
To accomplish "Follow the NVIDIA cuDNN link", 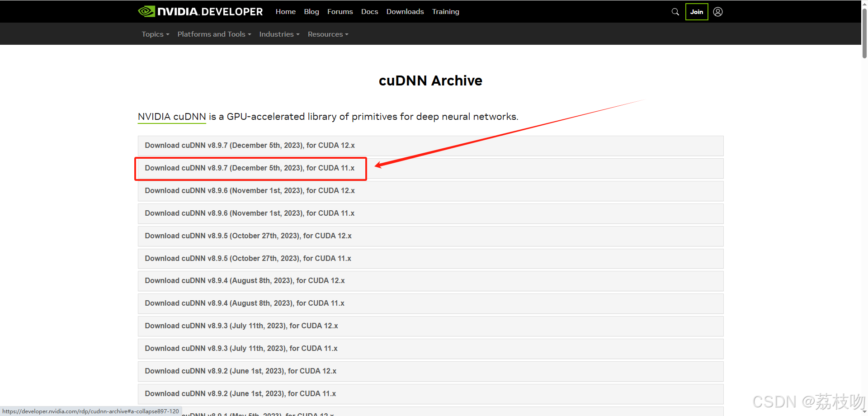I will pos(172,117).
